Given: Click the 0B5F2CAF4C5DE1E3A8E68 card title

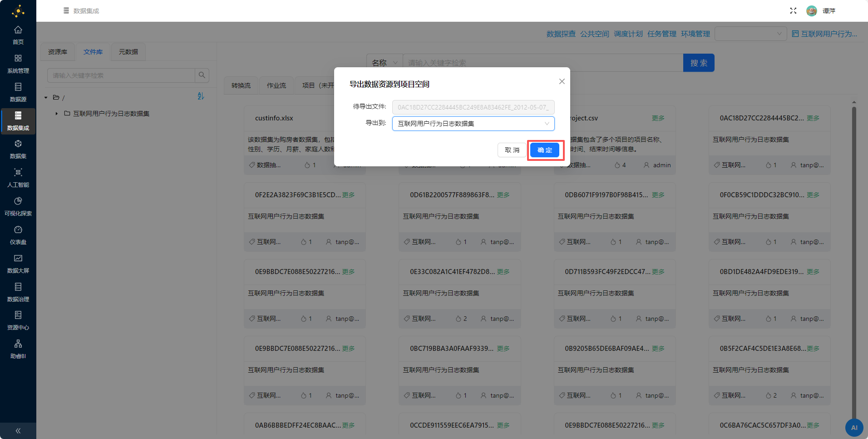Looking at the screenshot, I should [763, 349].
